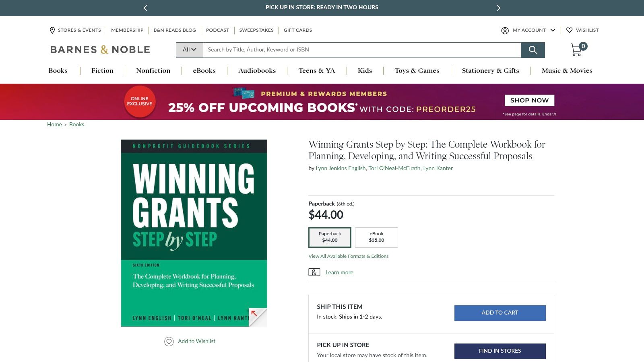Open the B&N Reads Blog link
The width and height of the screenshot is (644, 362).
[x=175, y=30]
